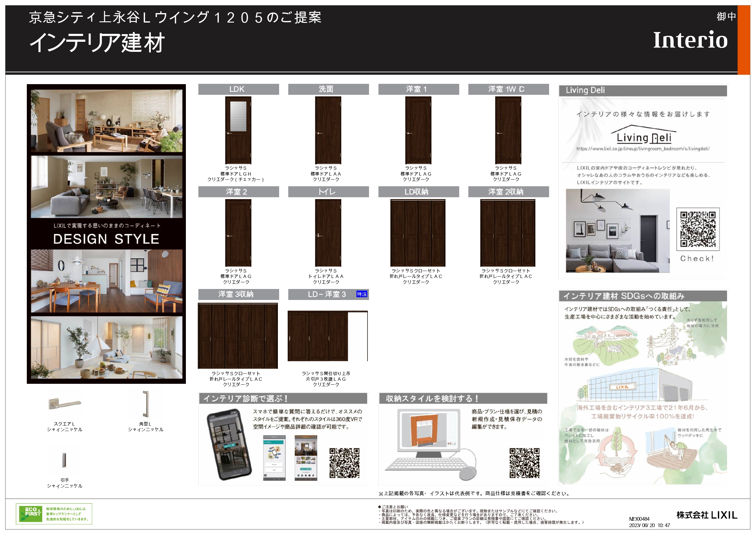The image size is (756, 535).
Task: Click the スクエアL lever handle icon
Action: tap(65, 404)
